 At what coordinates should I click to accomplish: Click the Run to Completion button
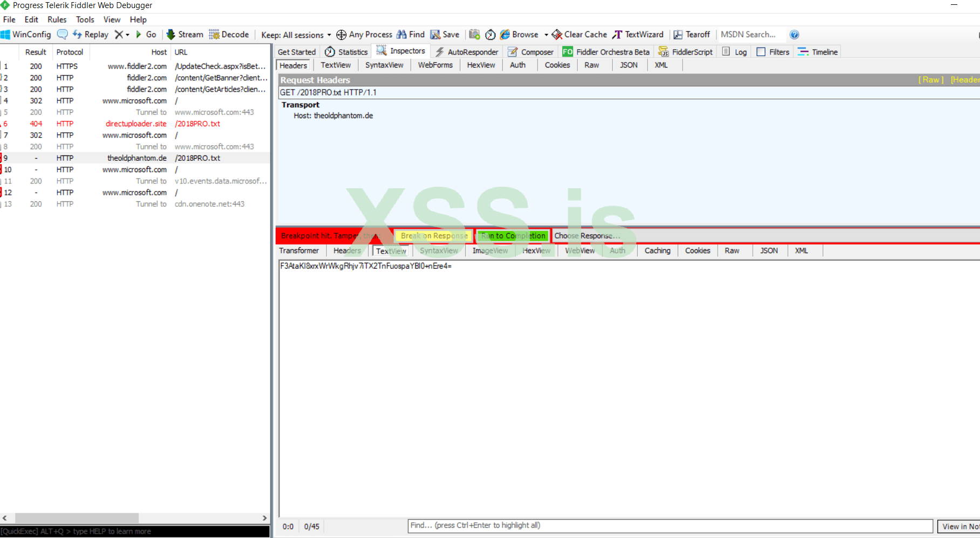[513, 236]
